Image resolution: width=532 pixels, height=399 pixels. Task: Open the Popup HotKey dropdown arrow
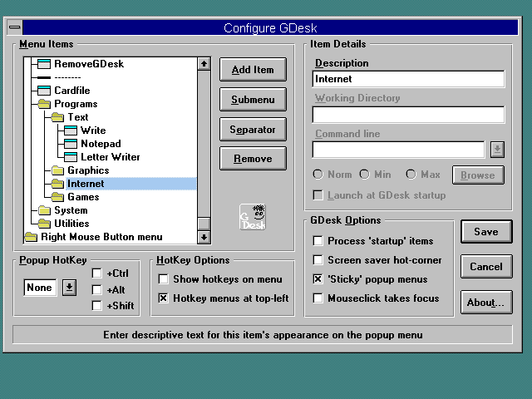[70, 288]
